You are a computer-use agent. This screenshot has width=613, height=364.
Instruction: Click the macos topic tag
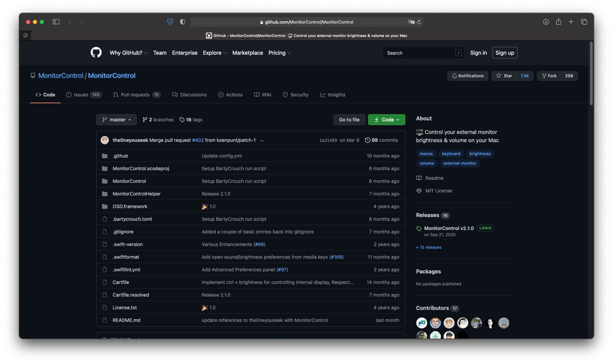pos(426,154)
